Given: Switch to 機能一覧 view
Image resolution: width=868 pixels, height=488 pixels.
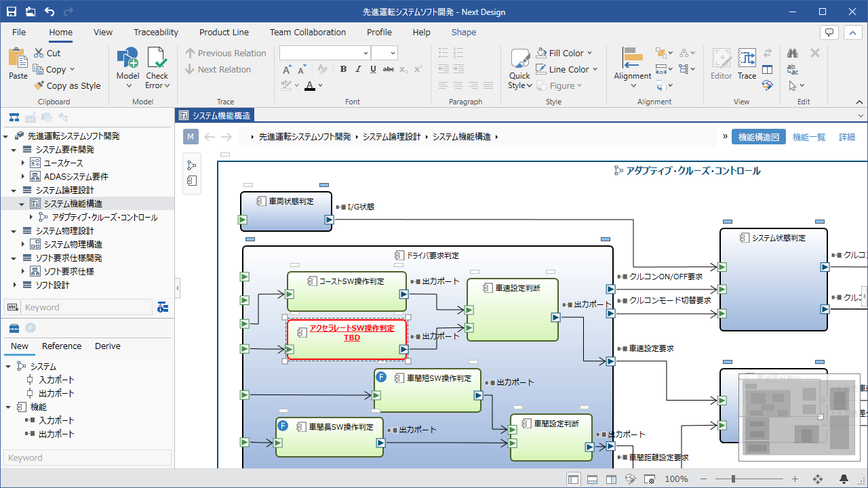Looking at the screenshot, I should 809,137.
